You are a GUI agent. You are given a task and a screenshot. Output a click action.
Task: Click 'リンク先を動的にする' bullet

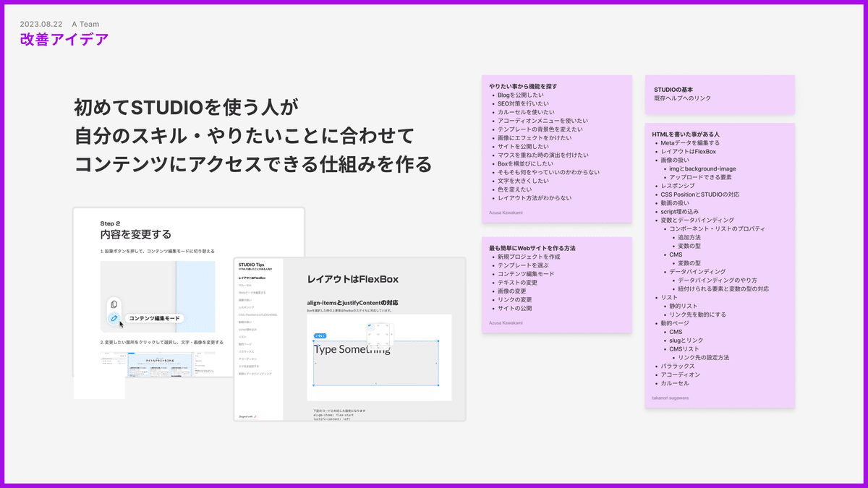click(698, 314)
